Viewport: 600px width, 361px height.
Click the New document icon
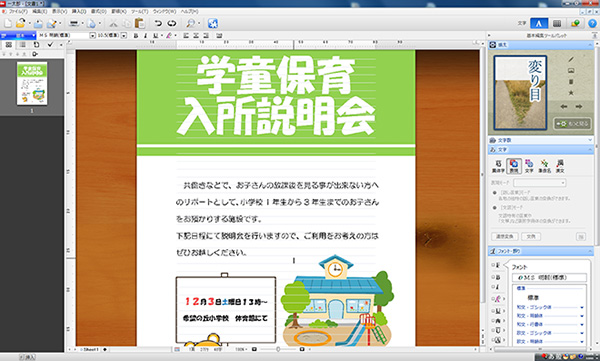[x=8, y=23]
